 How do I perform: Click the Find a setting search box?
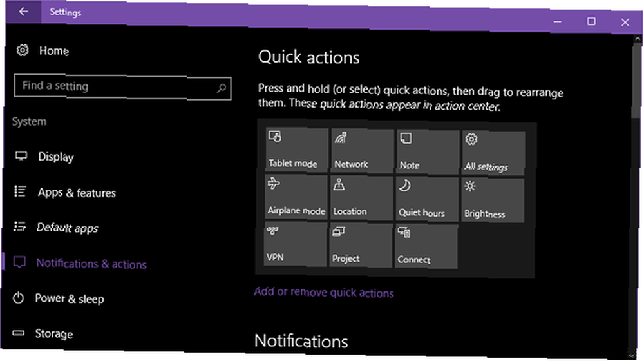coord(122,87)
